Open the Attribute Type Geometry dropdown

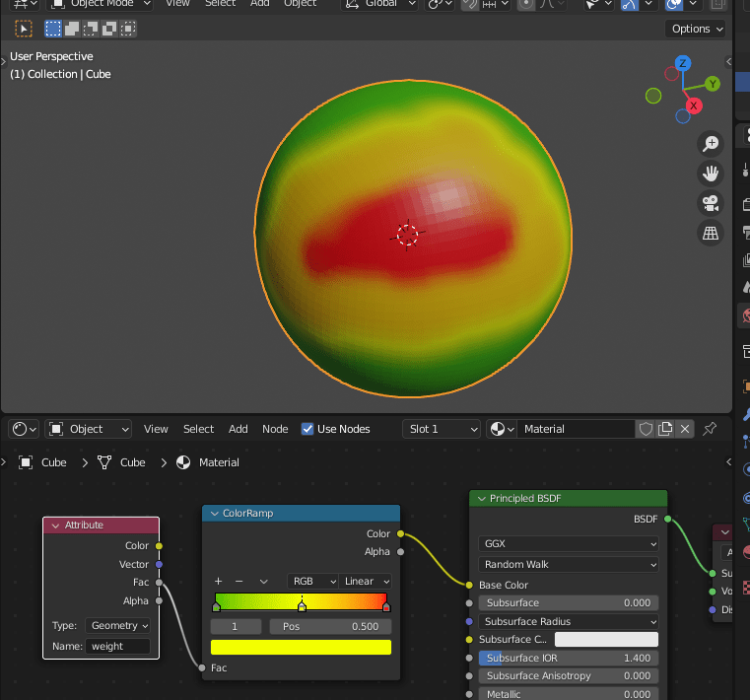coord(117,625)
